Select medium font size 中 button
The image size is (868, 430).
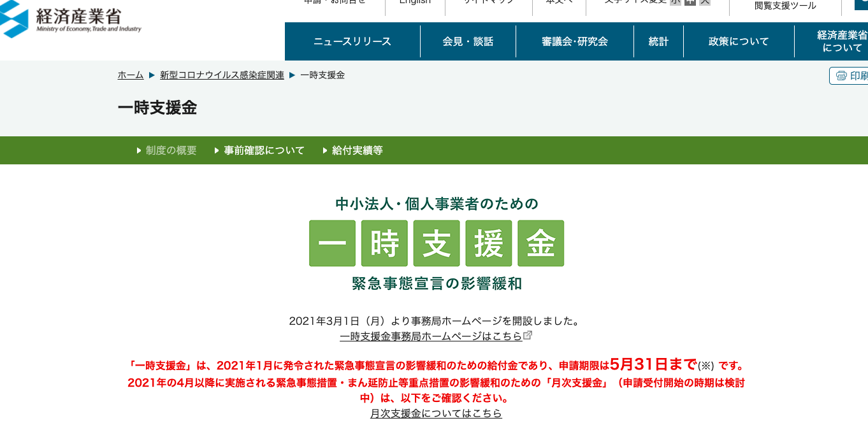pyautogui.click(x=690, y=2)
